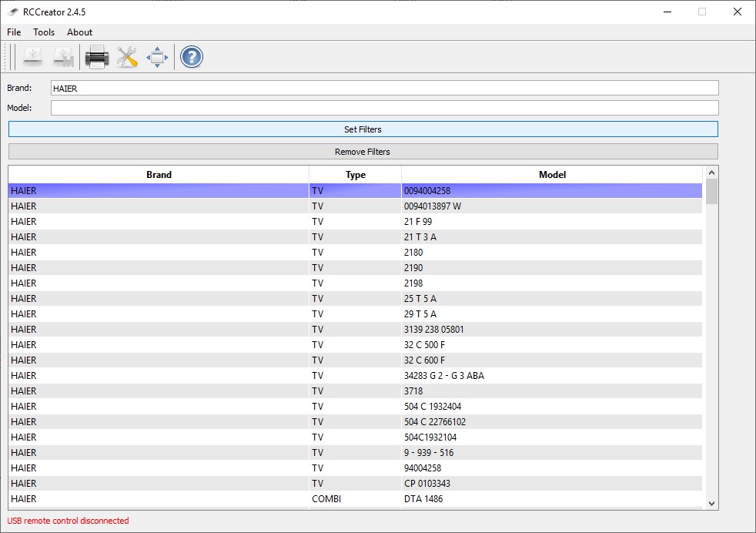The image size is (756, 533).
Task: Open settings using the wrench tools icon
Action: tap(126, 56)
